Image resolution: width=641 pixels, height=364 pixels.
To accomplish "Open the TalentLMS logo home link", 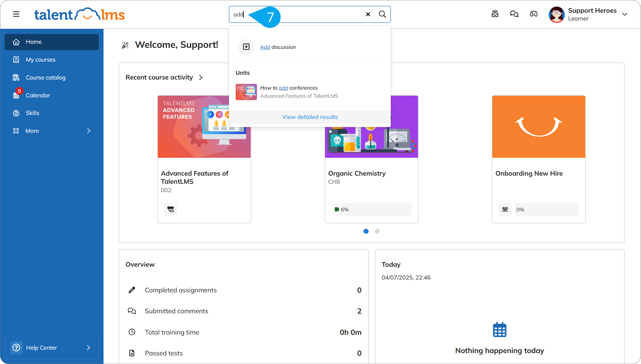I will click(x=79, y=14).
